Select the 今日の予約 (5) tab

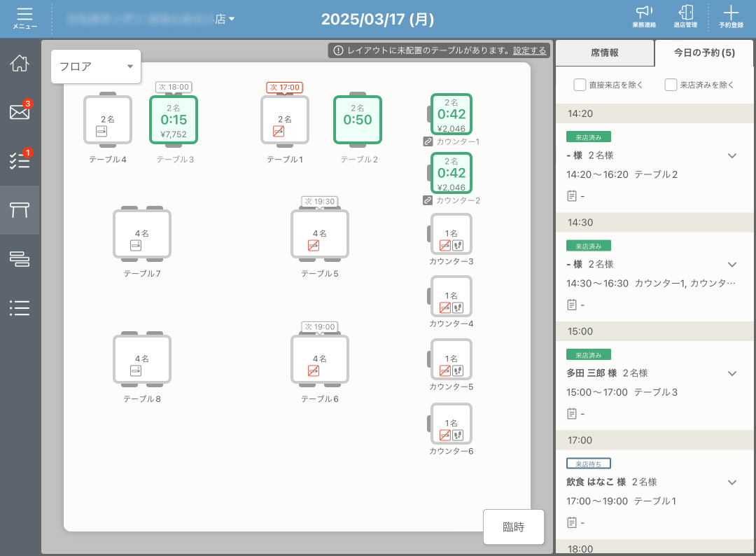704,53
